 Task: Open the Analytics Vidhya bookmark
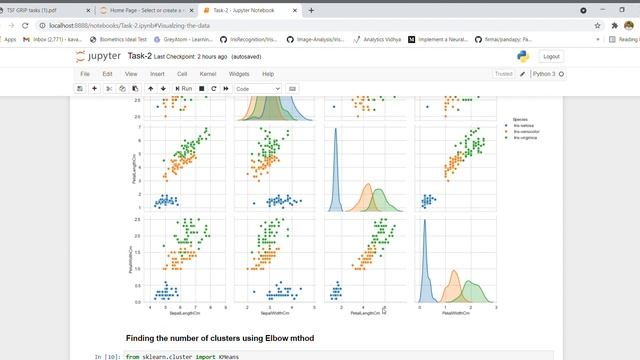tap(378, 40)
